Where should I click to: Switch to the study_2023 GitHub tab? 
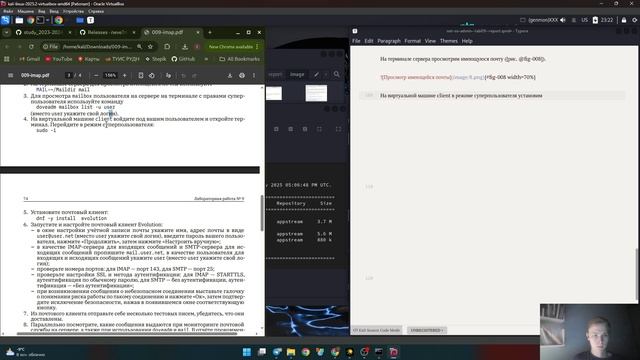click(x=44, y=32)
